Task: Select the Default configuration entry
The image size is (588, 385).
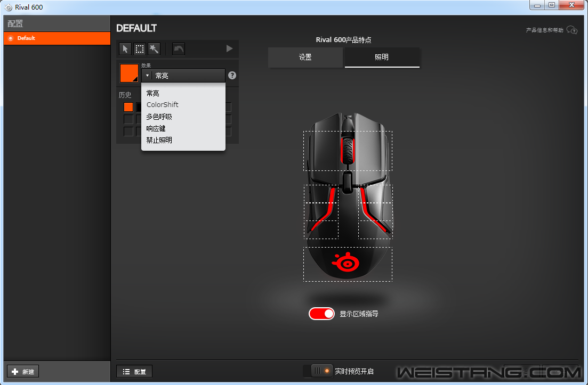Action: point(57,38)
